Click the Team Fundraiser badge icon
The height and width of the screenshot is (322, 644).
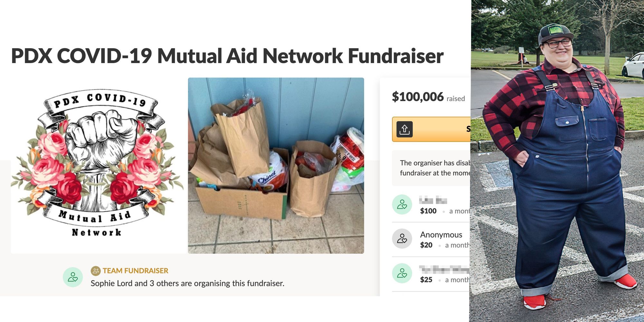pyautogui.click(x=96, y=271)
